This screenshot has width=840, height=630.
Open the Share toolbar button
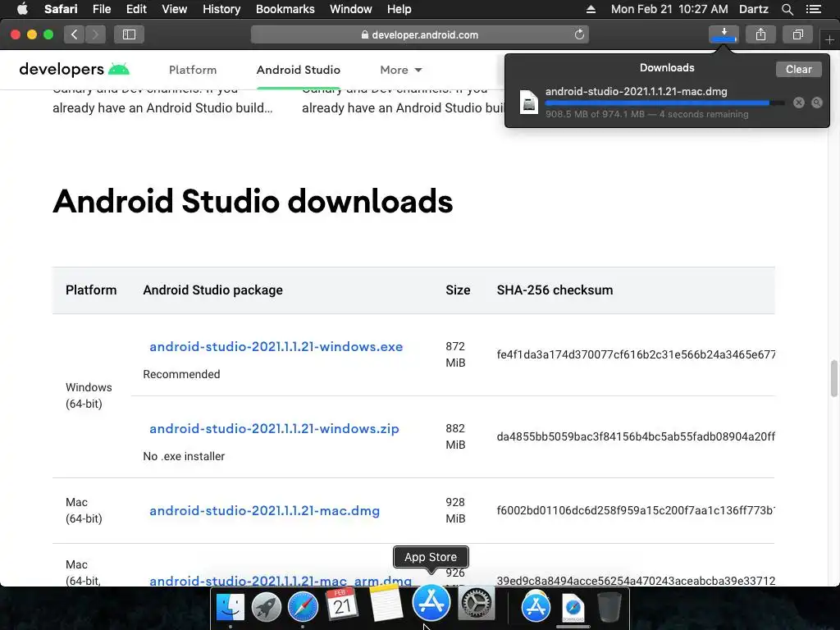760,34
